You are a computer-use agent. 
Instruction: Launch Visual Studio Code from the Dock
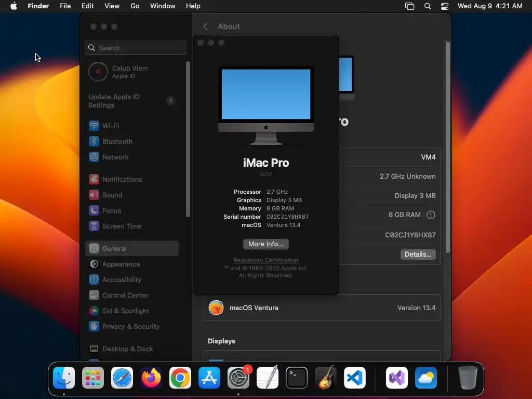(355, 378)
